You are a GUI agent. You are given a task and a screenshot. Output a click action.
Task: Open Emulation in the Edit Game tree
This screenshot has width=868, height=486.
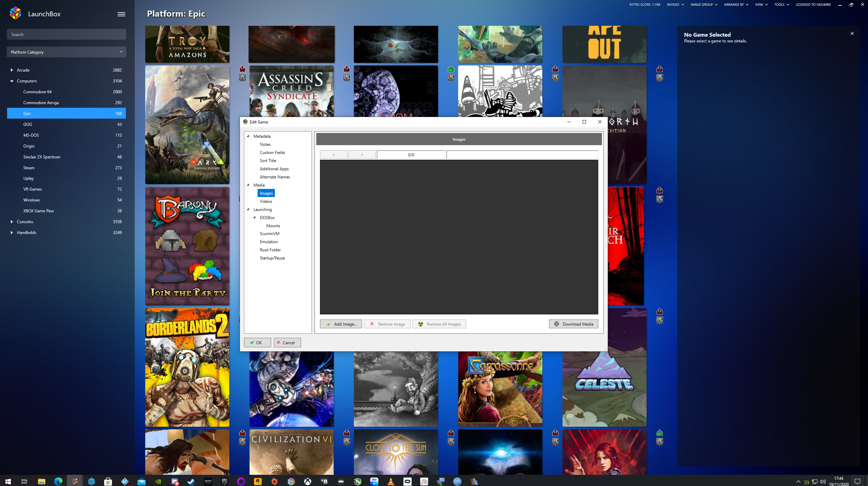pyautogui.click(x=269, y=241)
